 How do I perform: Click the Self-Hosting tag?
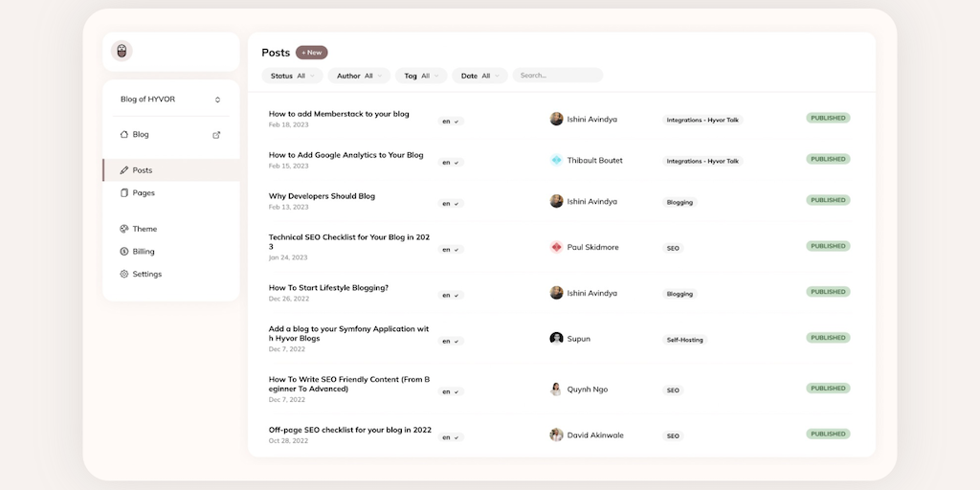coord(684,340)
